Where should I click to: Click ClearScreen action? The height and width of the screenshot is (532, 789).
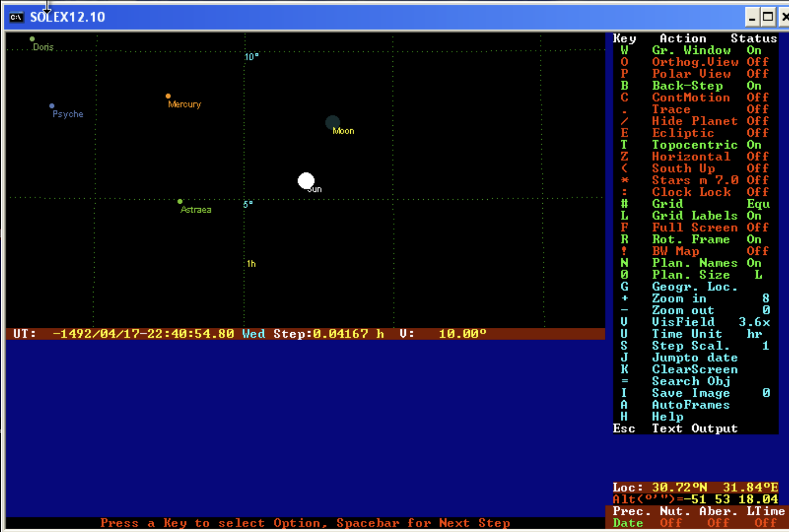click(x=694, y=369)
